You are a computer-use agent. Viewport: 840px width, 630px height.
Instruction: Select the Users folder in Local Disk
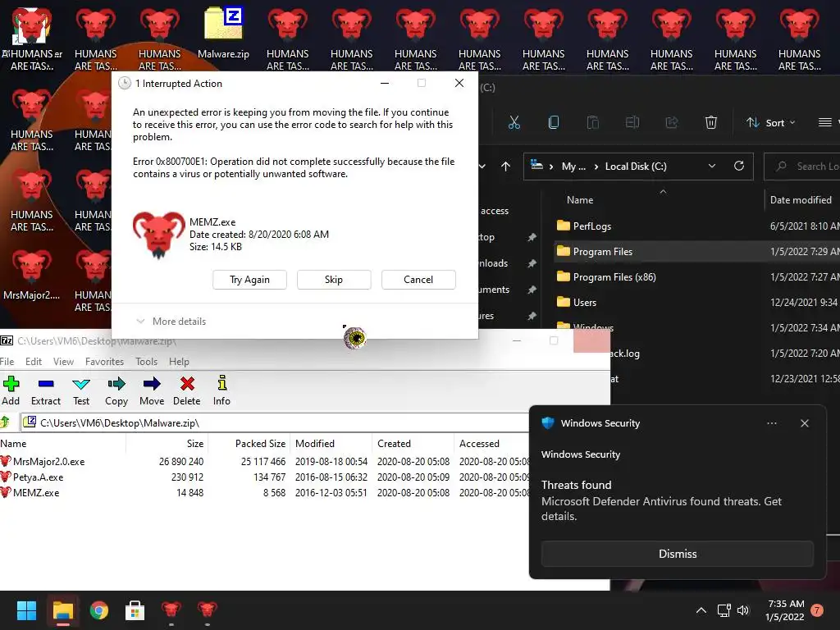[x=584, y=302]
